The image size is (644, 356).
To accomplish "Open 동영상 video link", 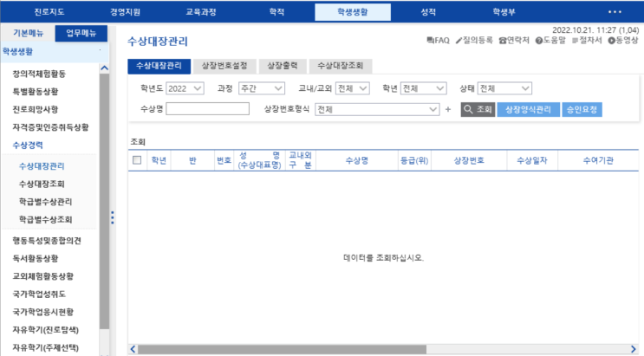I will [x=623, y=40].
